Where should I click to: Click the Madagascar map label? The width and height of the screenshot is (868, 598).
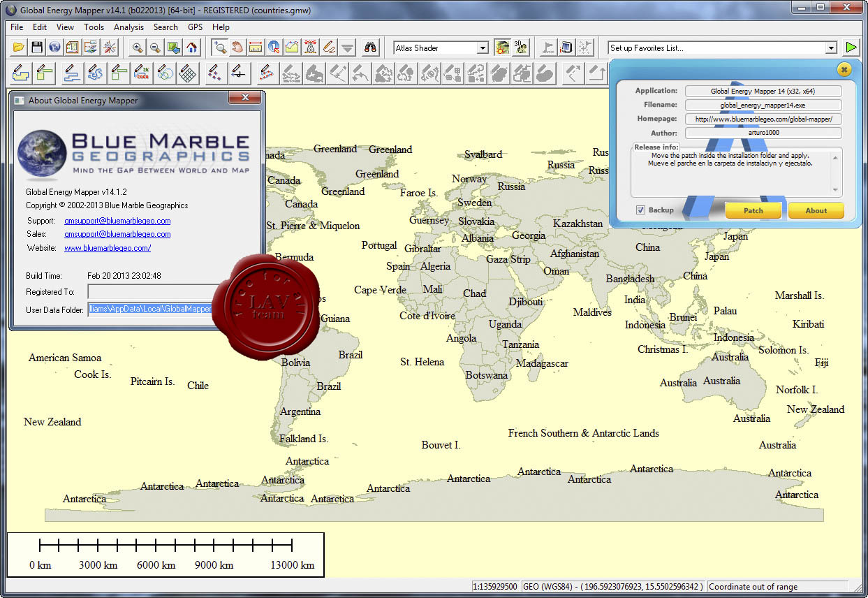(542, 363)
